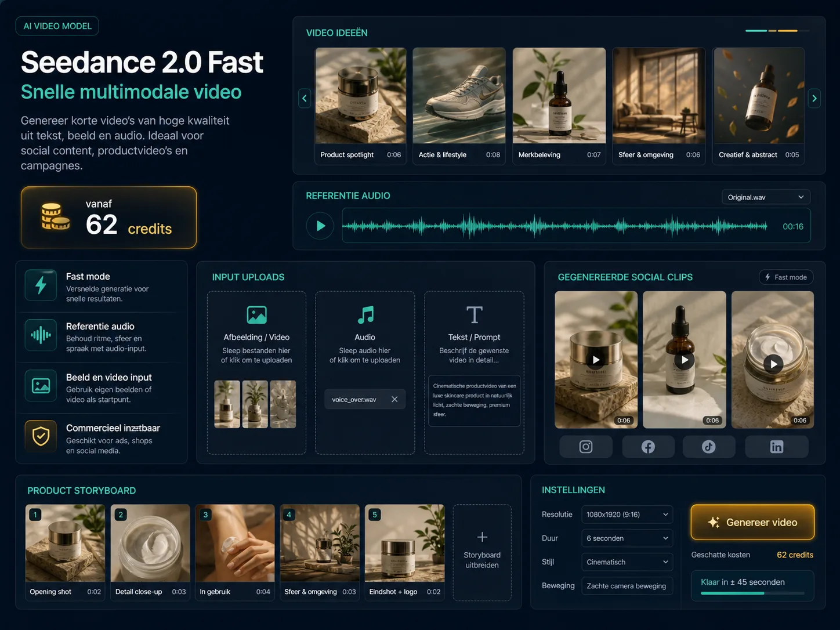Click the Geschatte kosten 62 credits value

[x=795, y=555]
